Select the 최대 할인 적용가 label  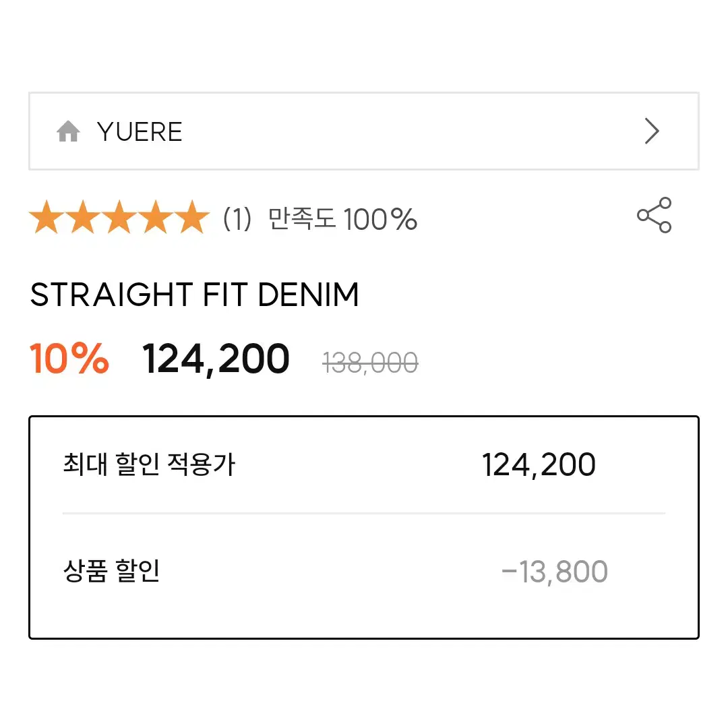149,464
